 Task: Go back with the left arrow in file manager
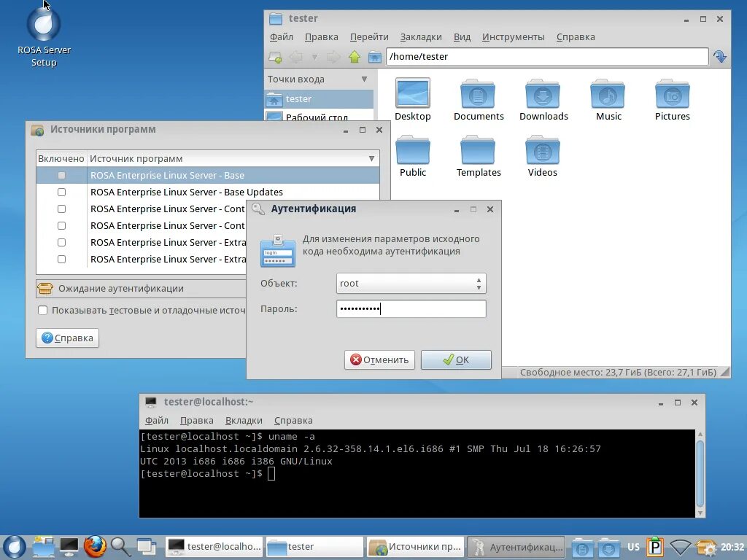coord(296,57)
